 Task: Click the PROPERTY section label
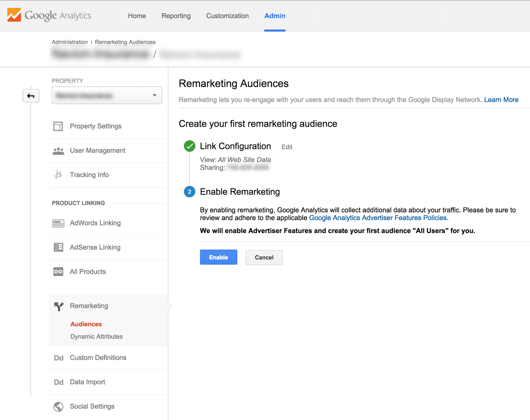point(68,81)
